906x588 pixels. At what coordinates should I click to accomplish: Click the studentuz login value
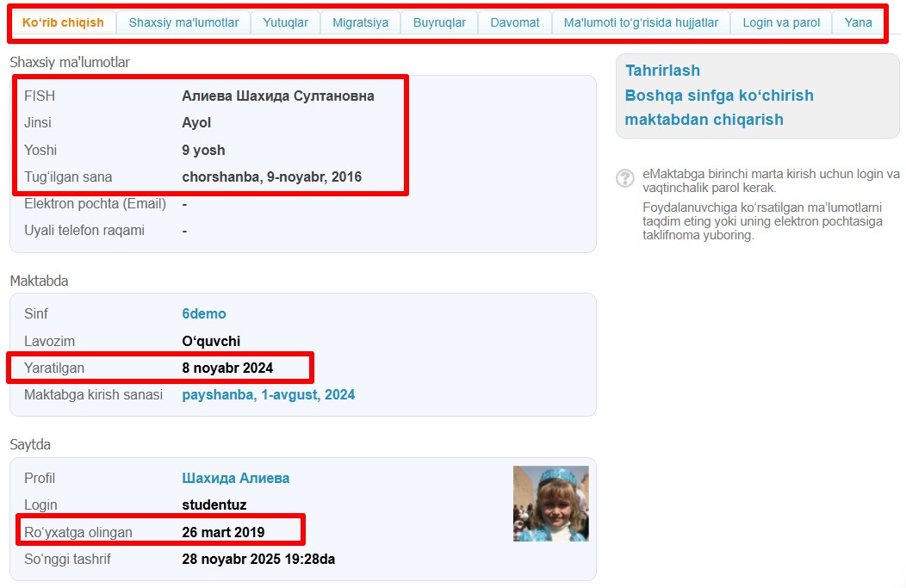pyautogui.click(x=214, y=505)
